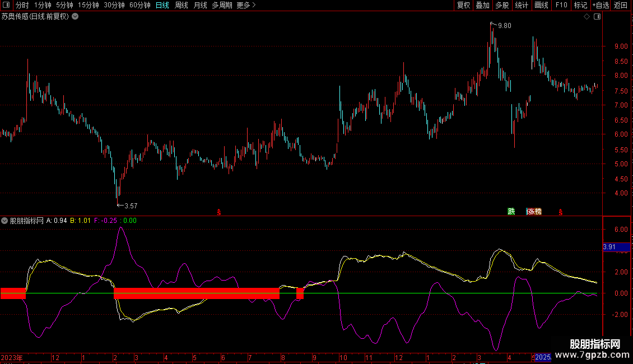This screenshot has height=364, width=633.
Task: Click the left red $ marker under the chart
Action: [x=219, y=212]
